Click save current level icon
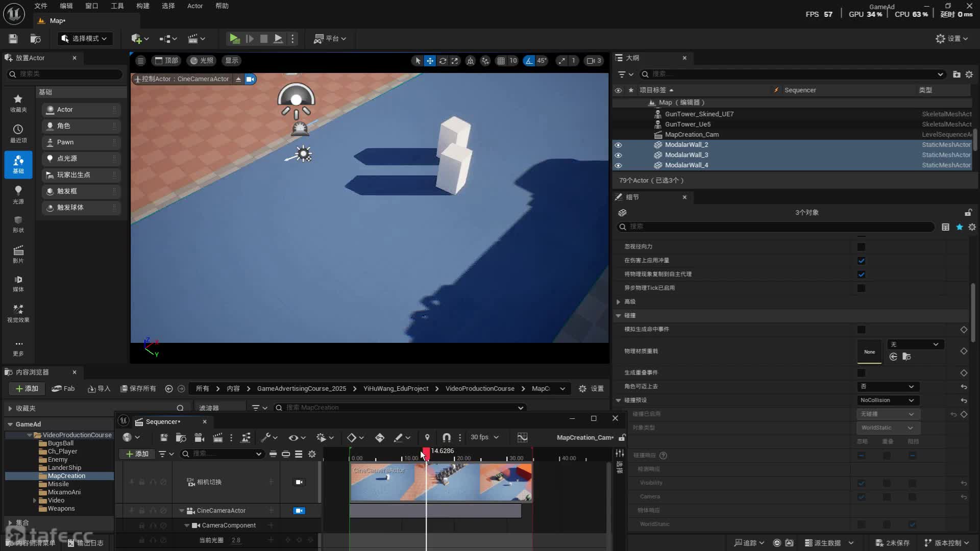980x551 pixels. [x=13, y=39]
